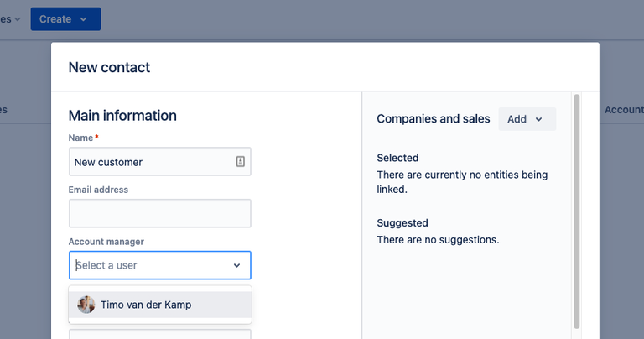This screenshot has width=644, height=339.
Task: Click the "Email address" field label
Action: pyautogui.click(x=98, y=190)
